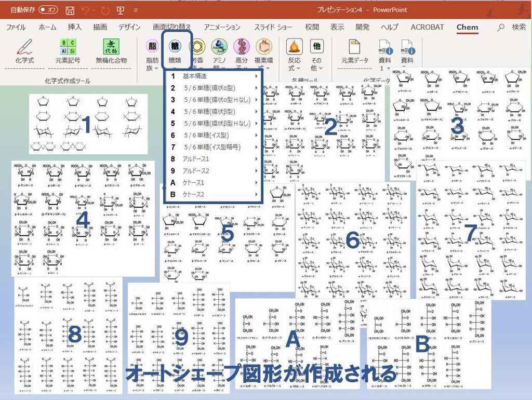Open the 無機化合物 inorganic compounds tool
Screen dimensions: 532x400
point(111,51)
